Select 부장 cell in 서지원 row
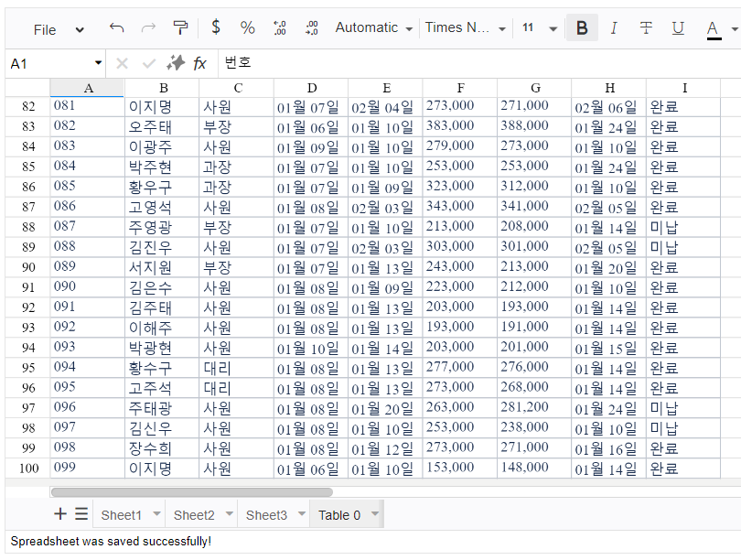This screenshot has height=560, width=741. pyautogui.click(x=236, y=267)
